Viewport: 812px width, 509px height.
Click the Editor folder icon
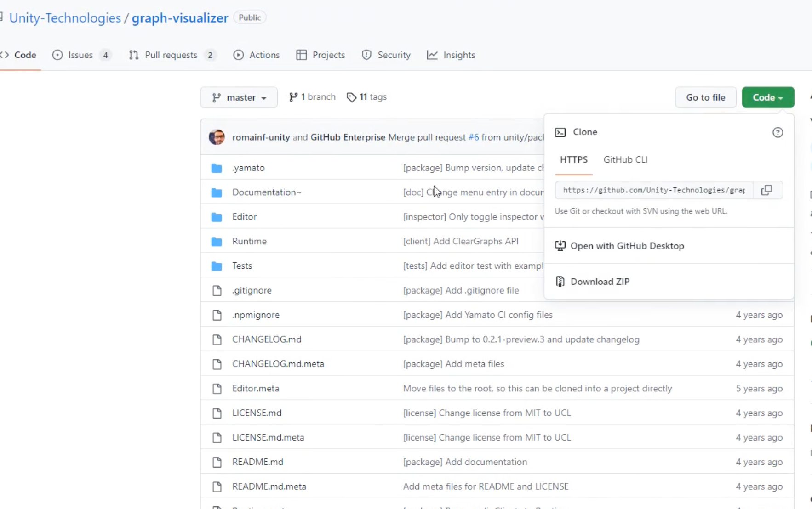click(217, 217)
